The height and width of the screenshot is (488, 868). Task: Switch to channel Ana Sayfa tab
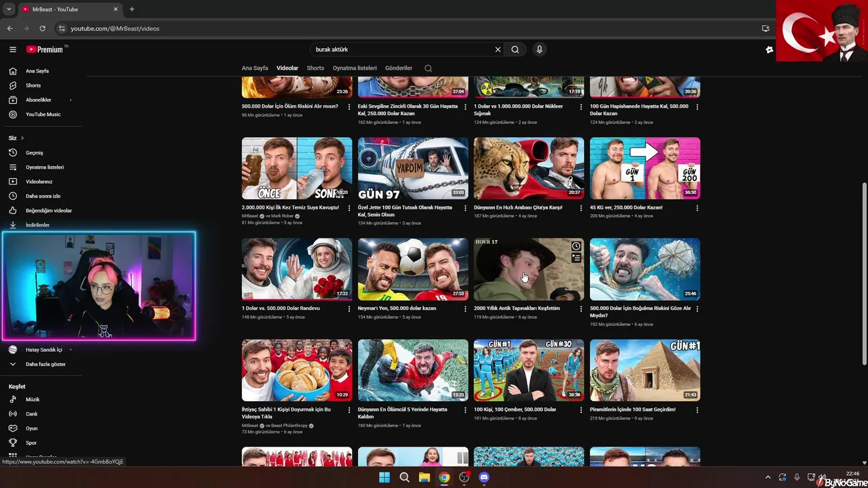255,68
